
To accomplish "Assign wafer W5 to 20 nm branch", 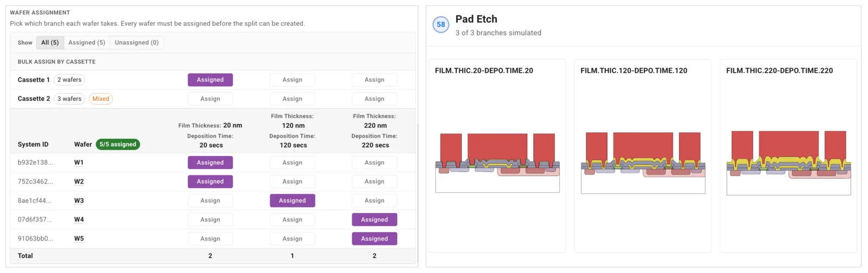I will pyautogui.click(x=210, y=238).
